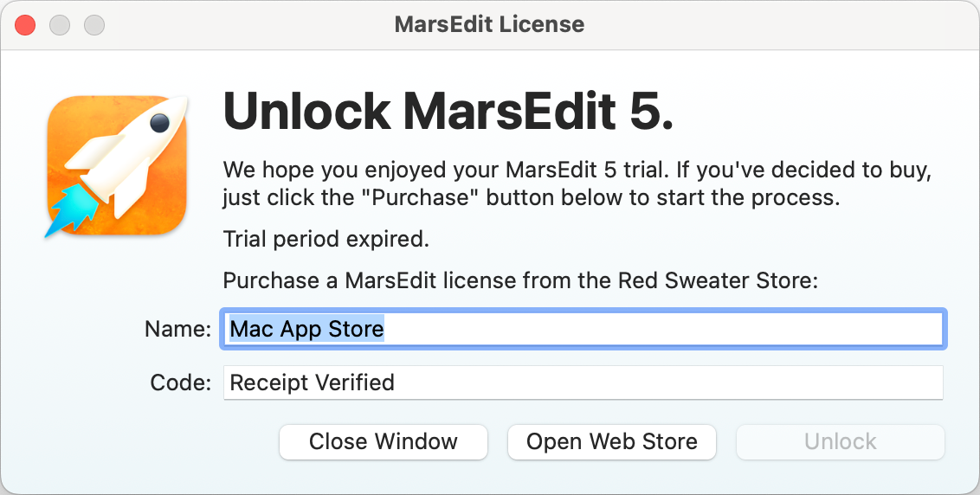
Task: Click the dimmed "Unlock" button
Action: [840, 441]
